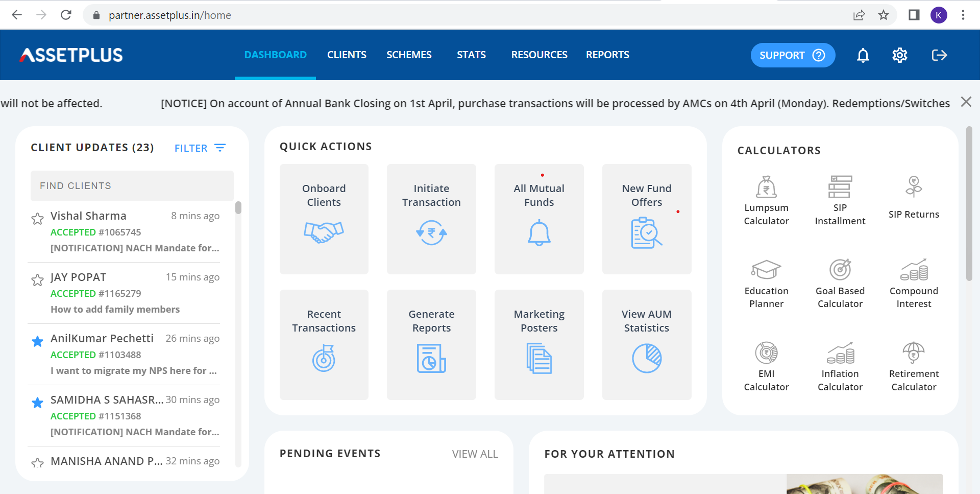Click the Find Clients search field
980x494 pixels.
pos(132,185)
